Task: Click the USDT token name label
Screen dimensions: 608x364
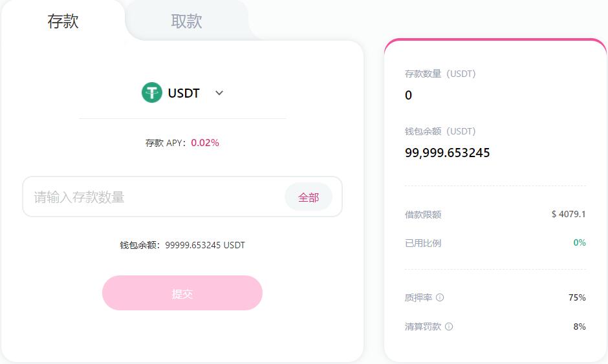Action: click(184, 93)
